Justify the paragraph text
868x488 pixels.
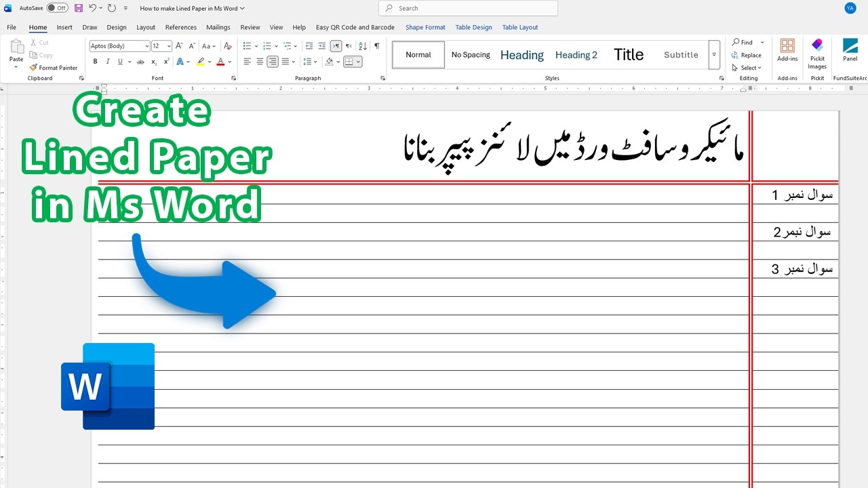[x=285, y=62]
